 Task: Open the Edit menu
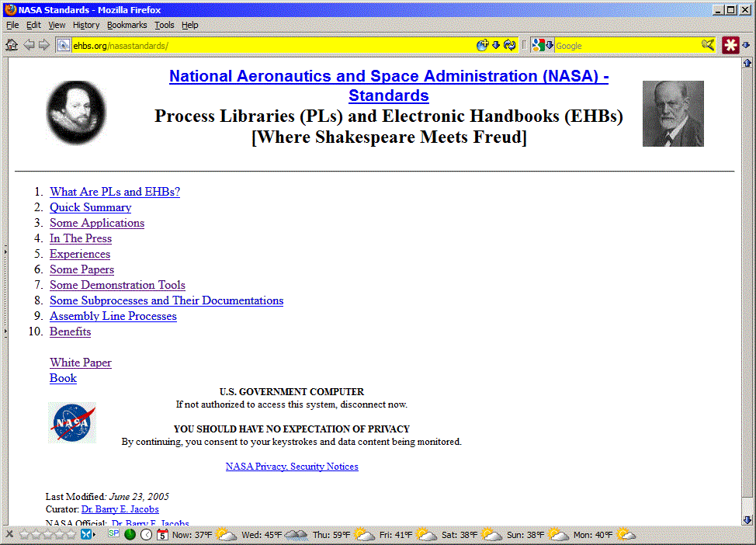coord(33,25)
